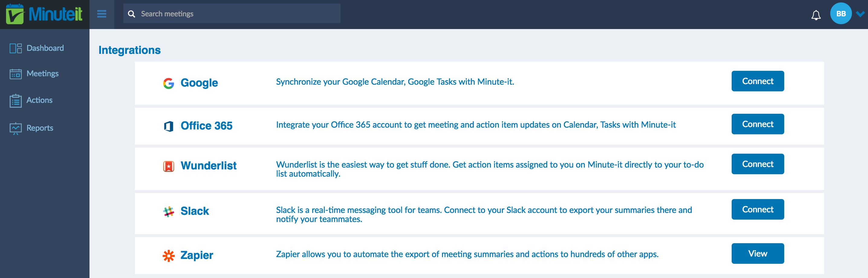Image resolution: width=868 pixels, height=278 pixels.
Task: Click the Reports chart icon
Action: 15,128
